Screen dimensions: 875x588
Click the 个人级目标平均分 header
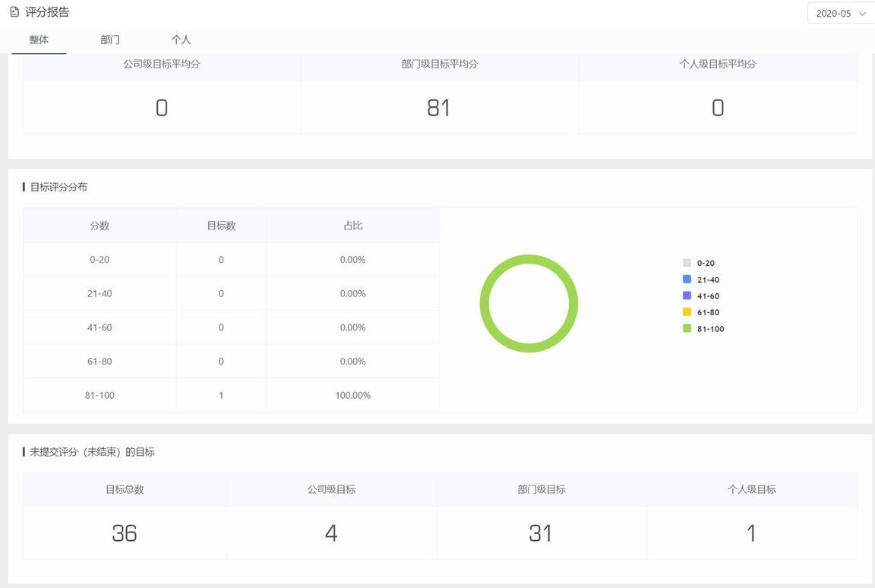coord(718,64)
